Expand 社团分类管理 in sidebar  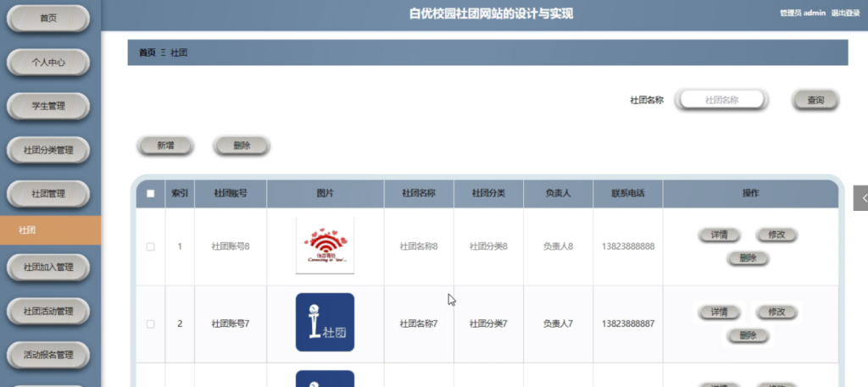click(48, 150)
